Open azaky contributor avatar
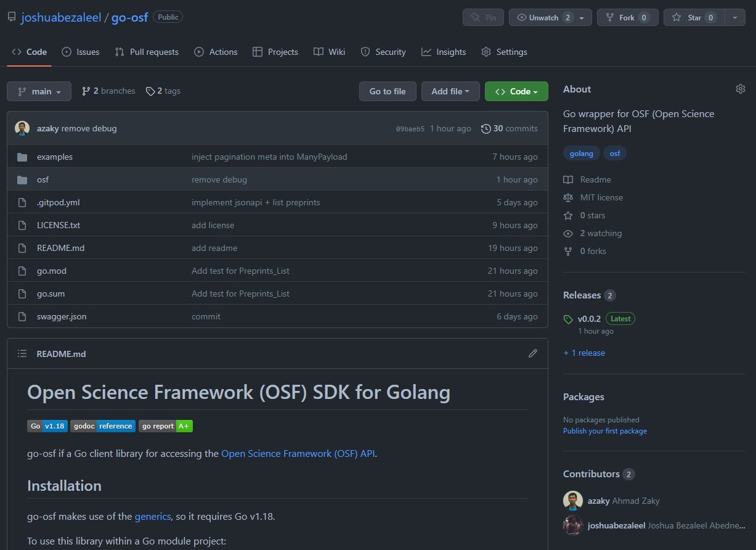This screenshot has height=550, width=756. 573,501
